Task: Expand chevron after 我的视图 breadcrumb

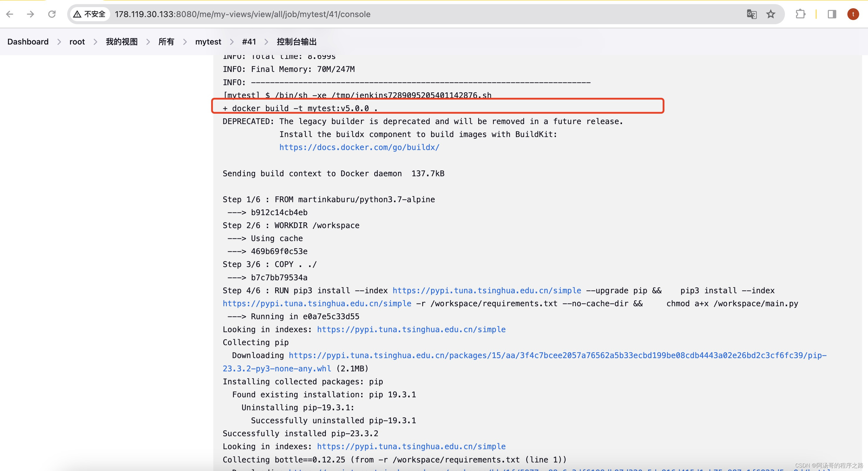Action: click(x=148, y=42)
